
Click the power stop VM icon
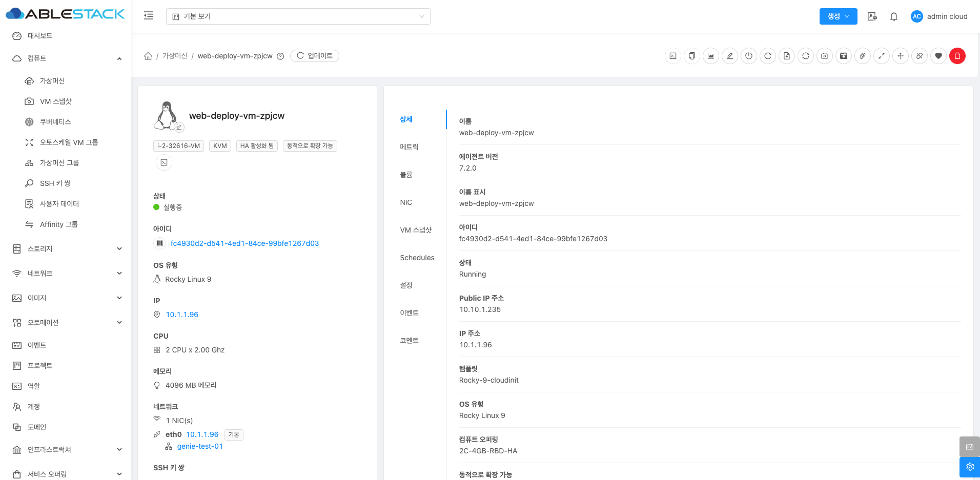(x=749, y=56)
